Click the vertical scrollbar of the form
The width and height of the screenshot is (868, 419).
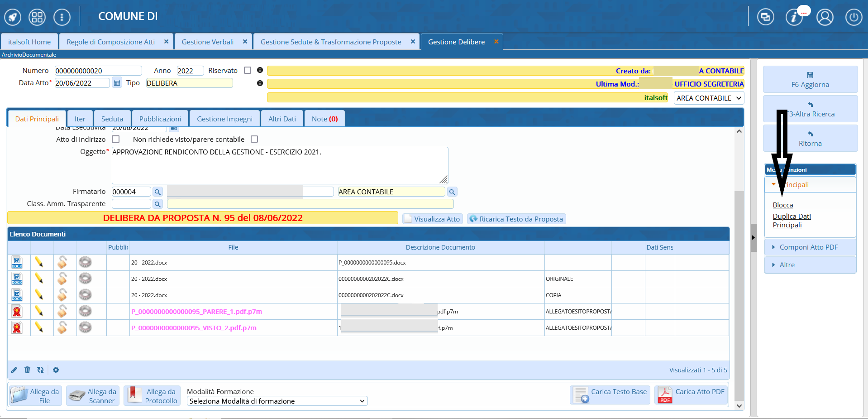coord(739,272)
